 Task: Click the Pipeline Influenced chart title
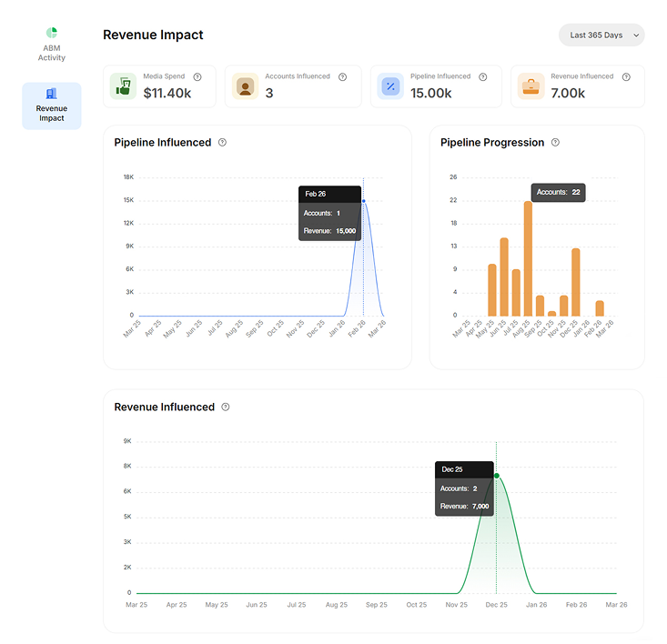coord(163,143)
